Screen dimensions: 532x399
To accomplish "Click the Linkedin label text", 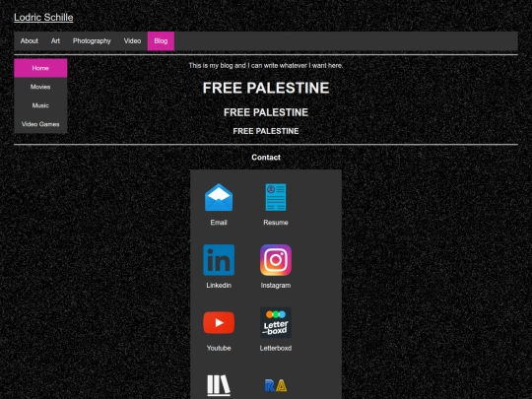I will [219, 286].
